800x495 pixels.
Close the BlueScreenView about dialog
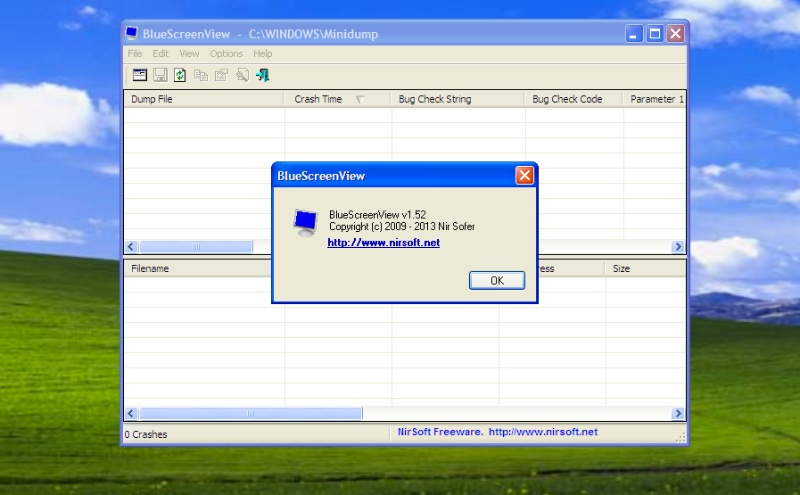pyautogui.click(x=524, y=176)
